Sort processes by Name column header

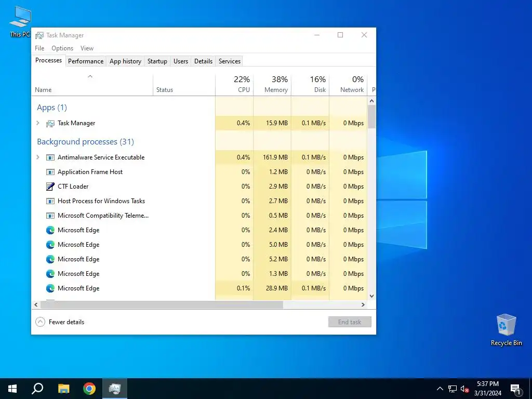pyautogui.click(x=92, y=85)
